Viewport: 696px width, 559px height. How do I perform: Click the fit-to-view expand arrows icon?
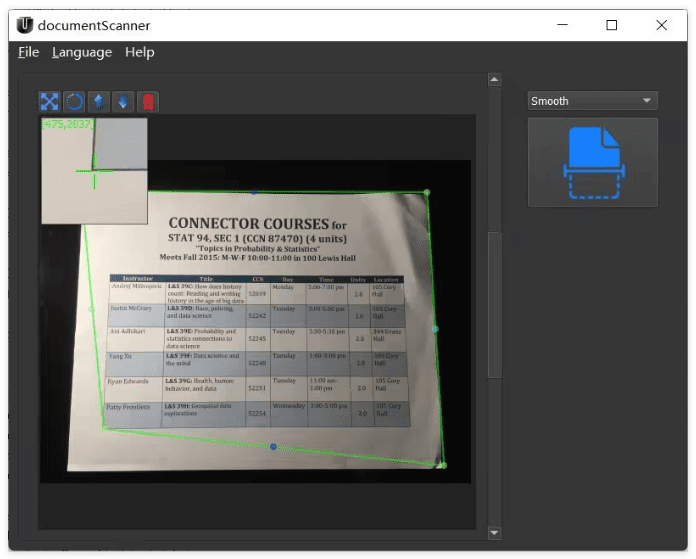[49, 102]
